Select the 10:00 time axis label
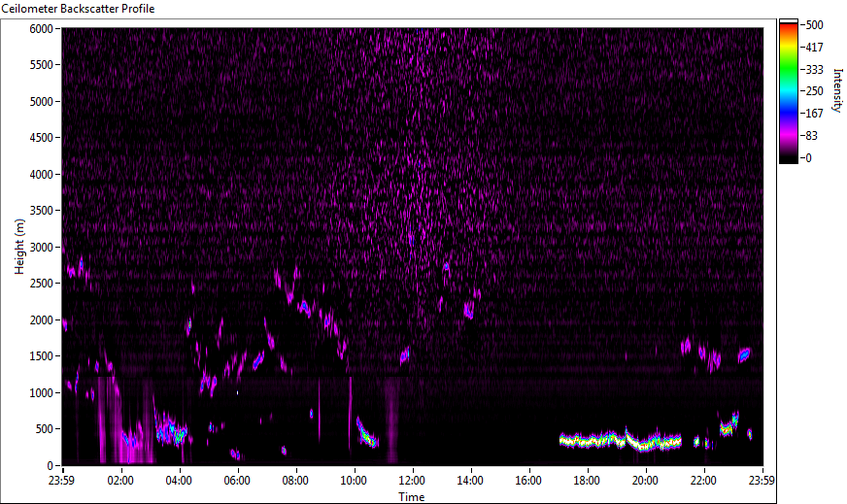 pos(354,481)
